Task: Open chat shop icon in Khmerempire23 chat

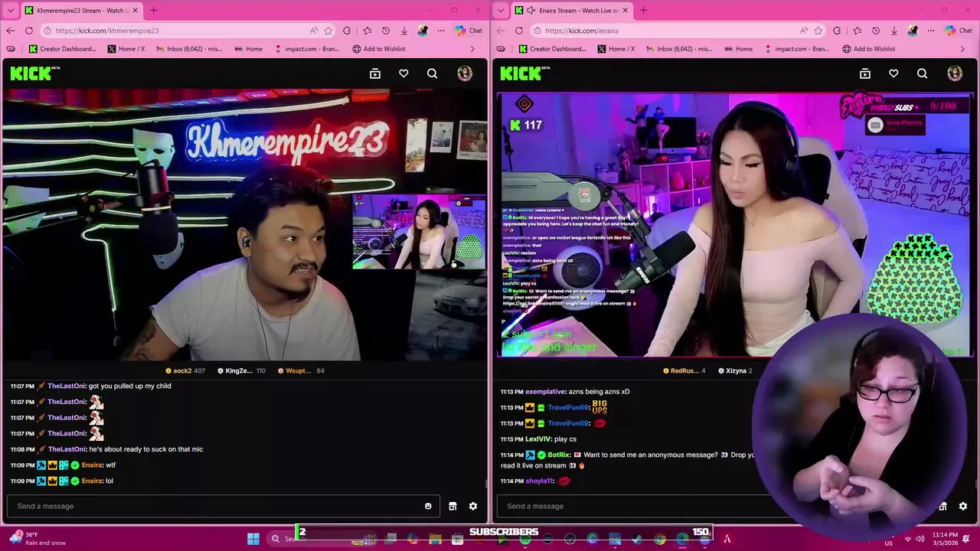Action: tap(452, 506)
